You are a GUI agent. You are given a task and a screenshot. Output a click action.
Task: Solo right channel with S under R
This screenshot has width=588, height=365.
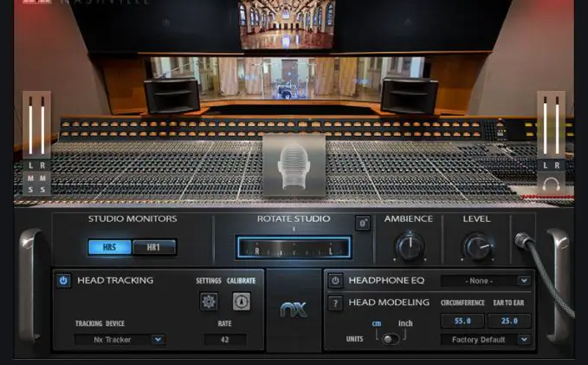click(42, 190)
